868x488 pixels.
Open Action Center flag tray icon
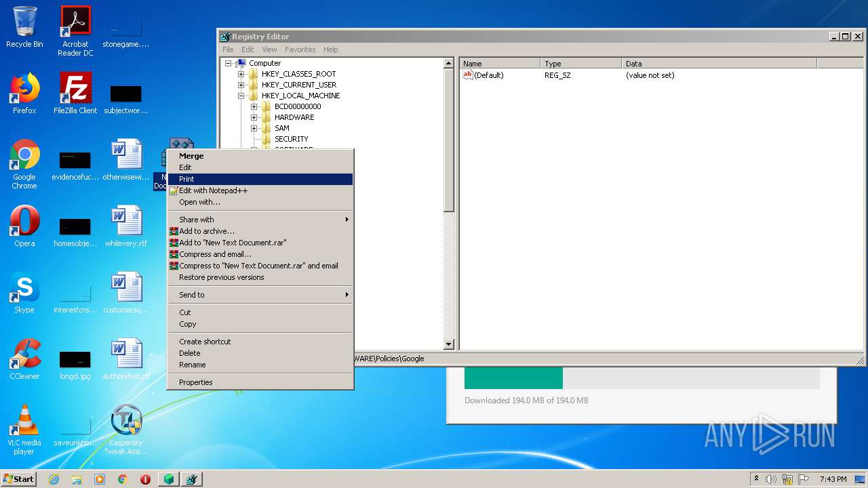pyautogui.click(x=803, y=479)
